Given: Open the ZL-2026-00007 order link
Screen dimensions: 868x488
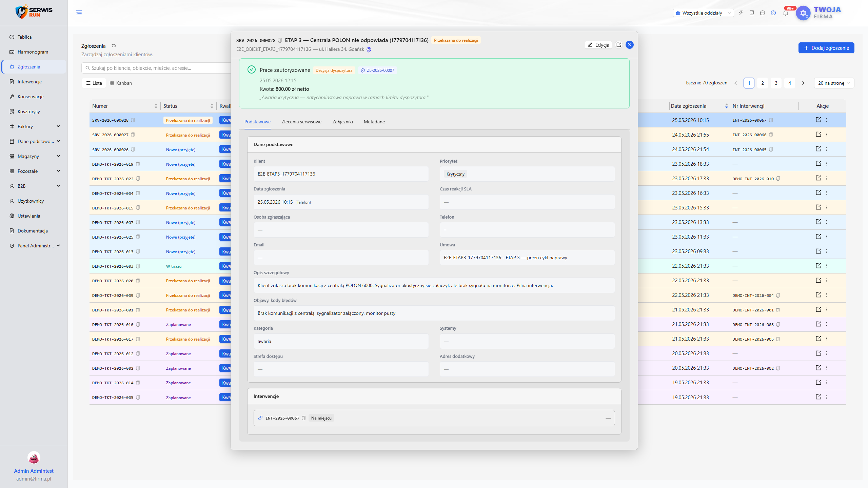Looking at the screenshot, I should 377,70.
